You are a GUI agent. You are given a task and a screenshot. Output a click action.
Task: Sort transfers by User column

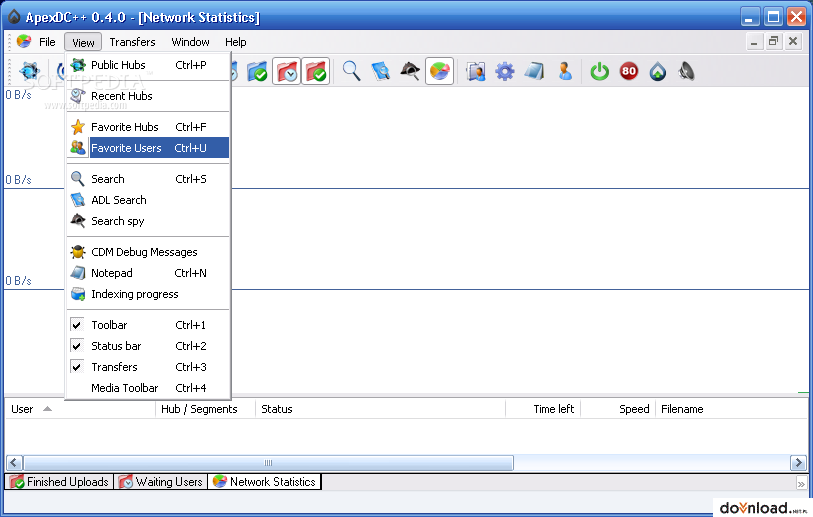(x=80, y=409)
